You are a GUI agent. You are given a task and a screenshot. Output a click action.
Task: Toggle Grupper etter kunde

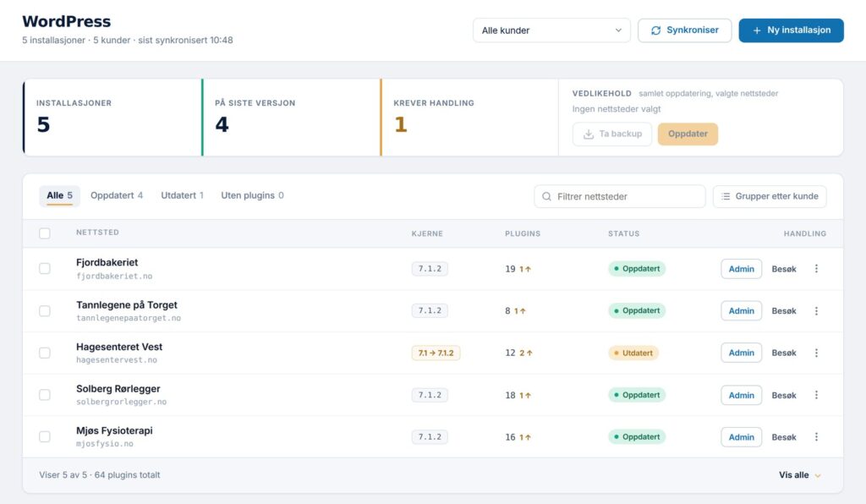(x=770, y=196)
